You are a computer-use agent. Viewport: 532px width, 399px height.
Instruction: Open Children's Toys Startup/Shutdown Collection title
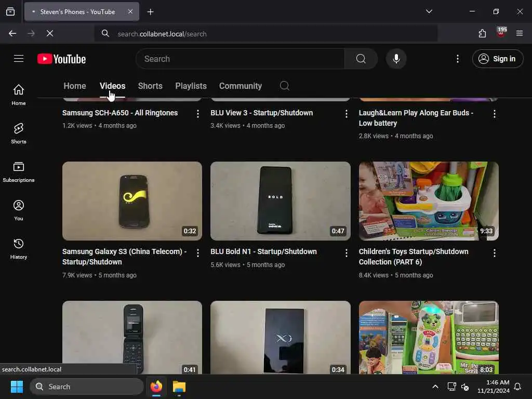(x=414, y=257)
